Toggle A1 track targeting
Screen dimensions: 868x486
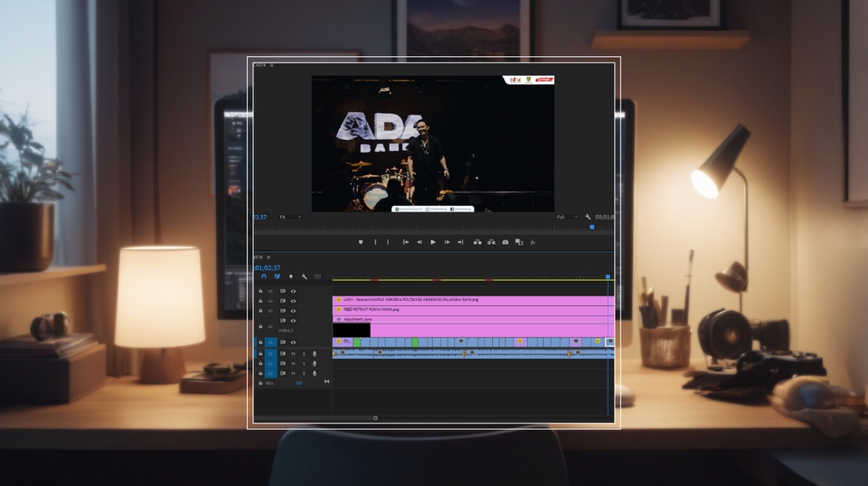pos(270,353)
